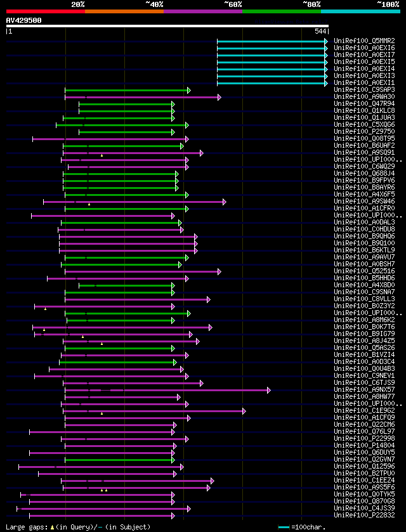The image size is (406, 532).
Task: Click the cyan ~100% identity legend segment
Action: 360,11
